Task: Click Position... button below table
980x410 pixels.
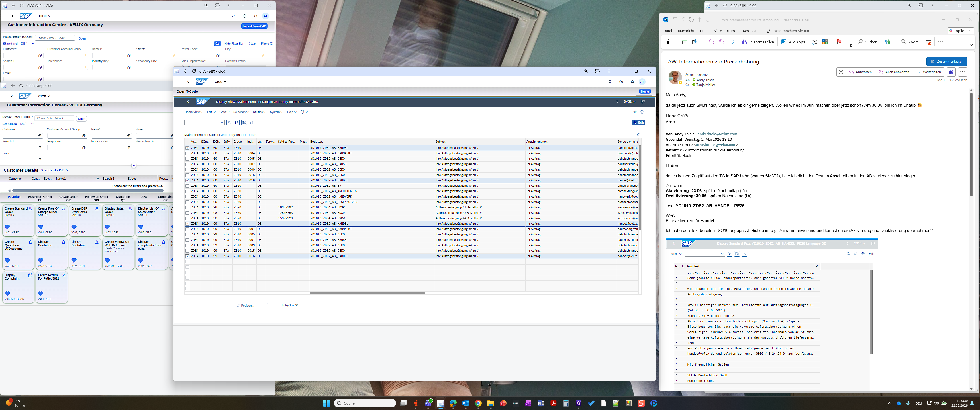Action: click(245, 306)
